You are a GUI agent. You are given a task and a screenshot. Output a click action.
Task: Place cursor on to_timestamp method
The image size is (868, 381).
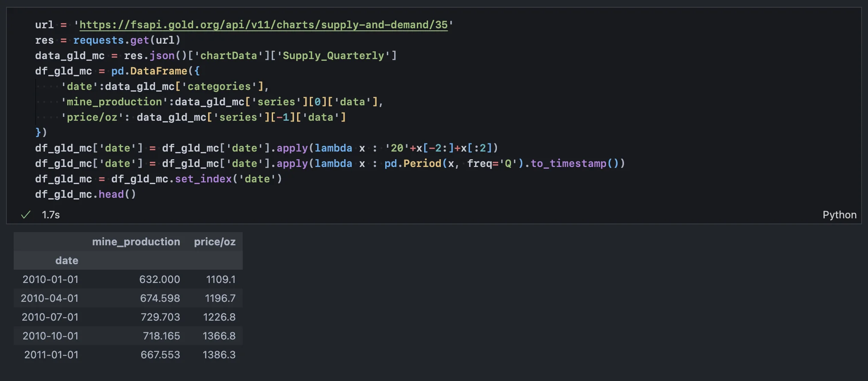click(x=568, y=164)
